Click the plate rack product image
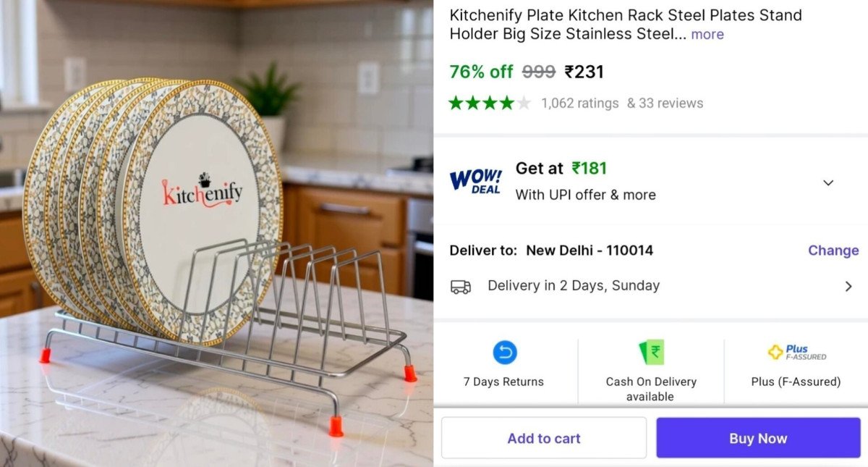 pyautogui.click(x=216, y=233)
